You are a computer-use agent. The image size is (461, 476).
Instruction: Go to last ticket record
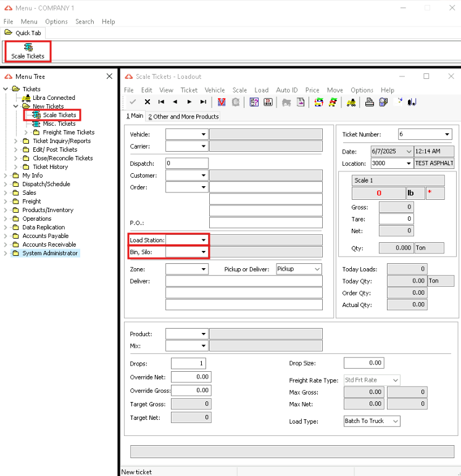click(x=203, y=102)
